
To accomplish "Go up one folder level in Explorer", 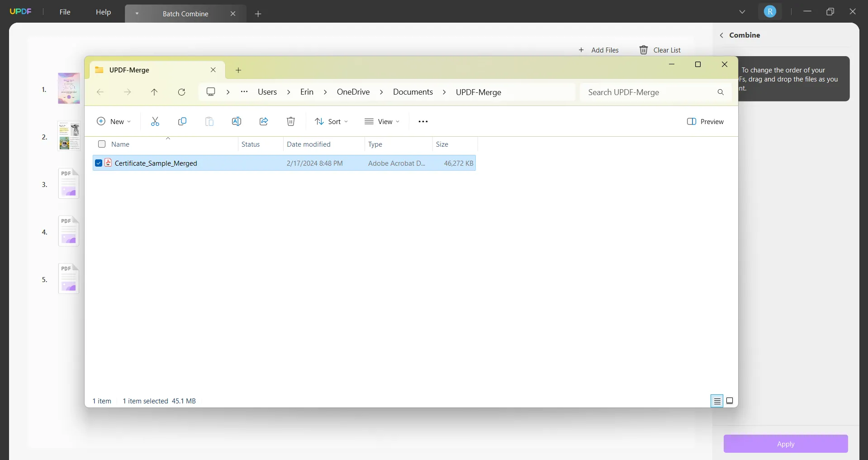I will tap(154, 92).
